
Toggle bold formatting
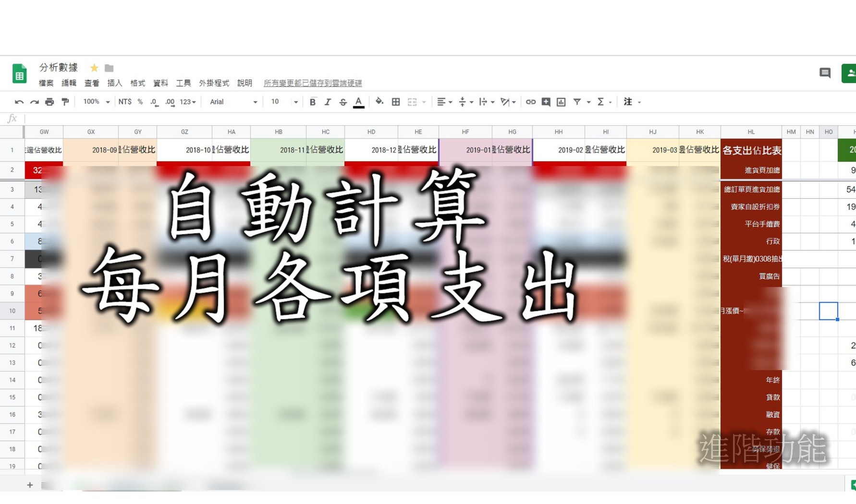click(x=313, y=102)
